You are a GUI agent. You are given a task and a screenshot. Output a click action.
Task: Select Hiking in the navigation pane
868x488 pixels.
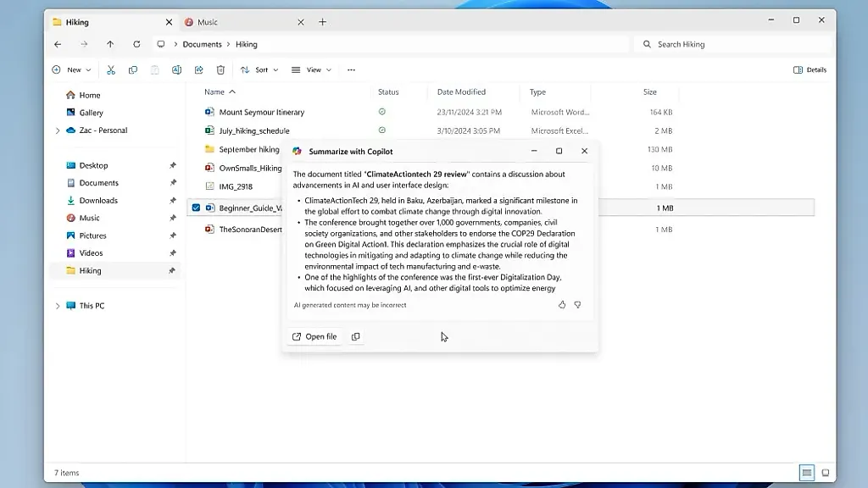tap(115, 270)
